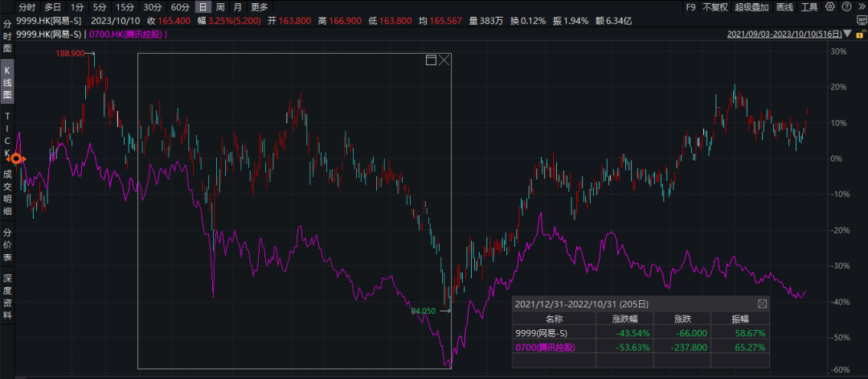Open the K线图 sidebar tab
Screen dimensions: 868x379
pyautogui.click(x=7, y=83)
